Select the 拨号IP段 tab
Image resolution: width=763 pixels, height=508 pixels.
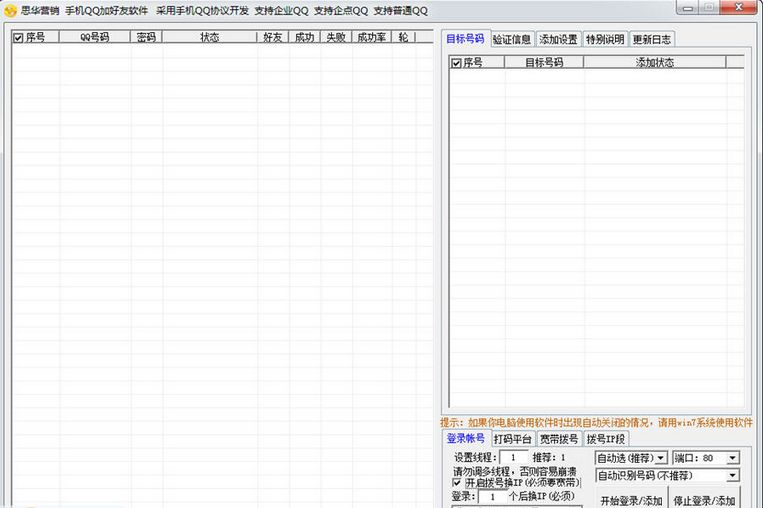[606, 438]
